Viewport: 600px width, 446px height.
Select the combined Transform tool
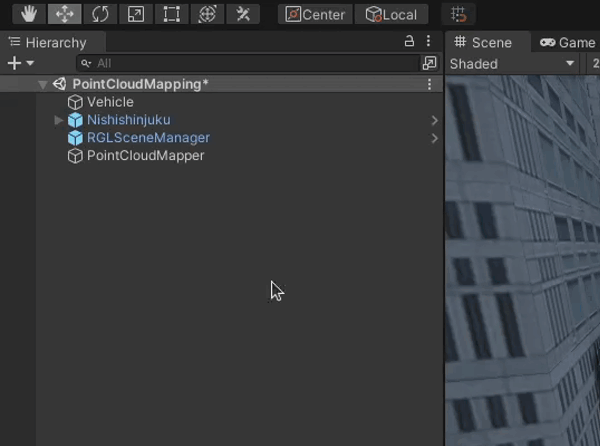click(207, 14)
